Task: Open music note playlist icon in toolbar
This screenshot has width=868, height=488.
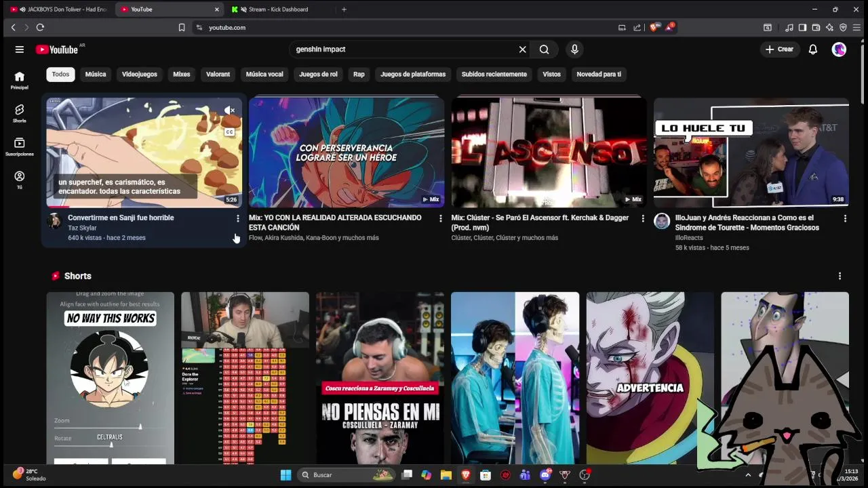Action: pyautogui.click(x=789, y=27)
